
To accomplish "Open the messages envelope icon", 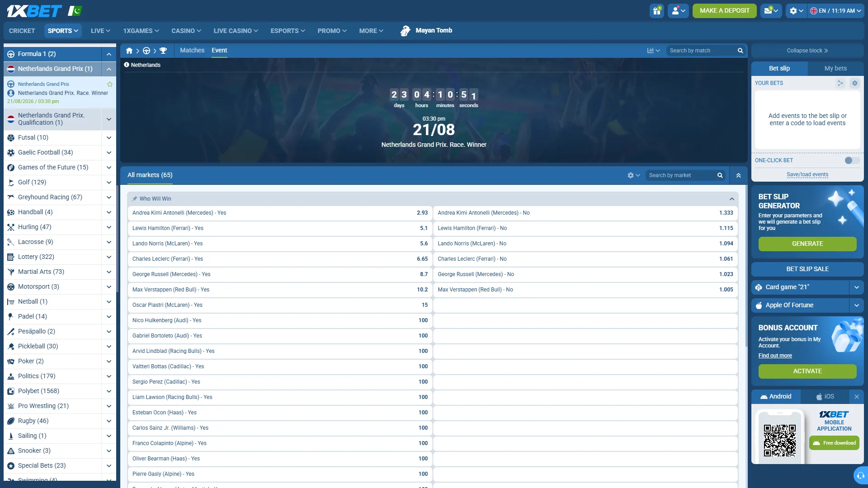I will point(771,11).
